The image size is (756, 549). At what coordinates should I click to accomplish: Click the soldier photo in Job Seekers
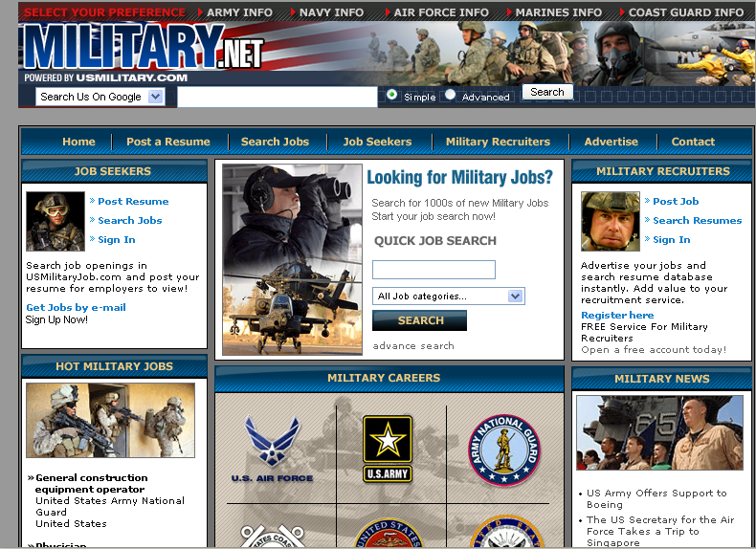point(56,221)
